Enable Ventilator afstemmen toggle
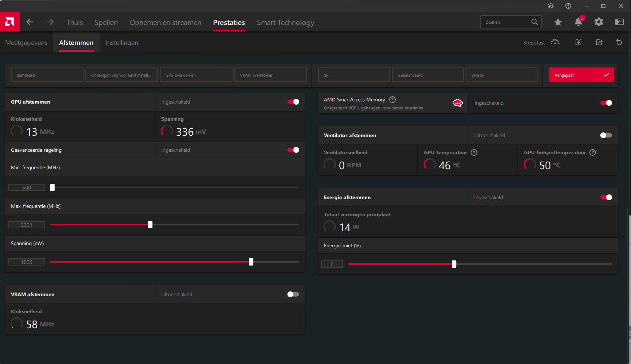The image size is (631, 364). click(x=606, y=135)
